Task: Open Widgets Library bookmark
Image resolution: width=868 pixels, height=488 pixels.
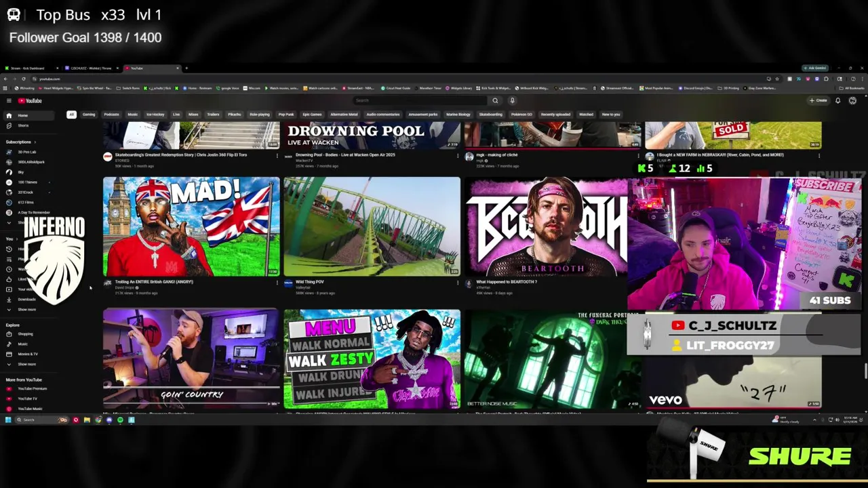Action: tap(458, 88)
